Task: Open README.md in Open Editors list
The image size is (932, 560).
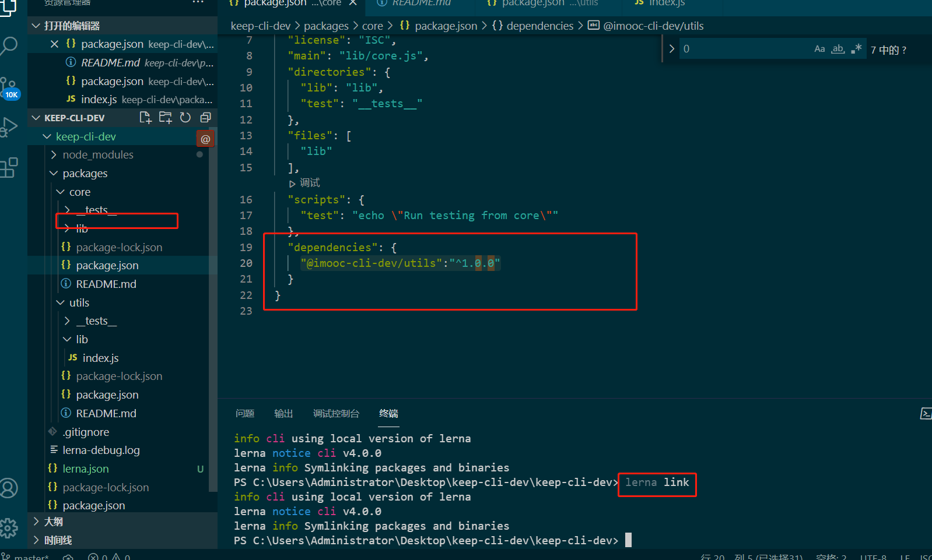Action: (122, 62)
